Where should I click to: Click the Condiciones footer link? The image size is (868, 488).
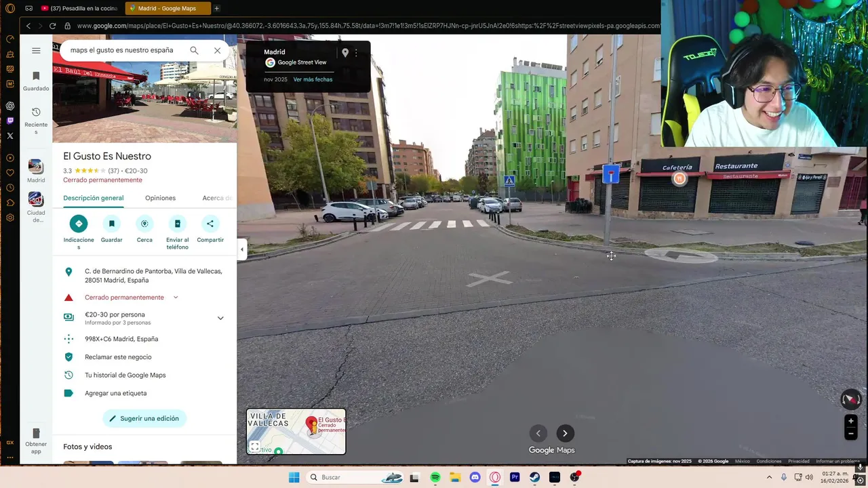[x=769, y=462]
